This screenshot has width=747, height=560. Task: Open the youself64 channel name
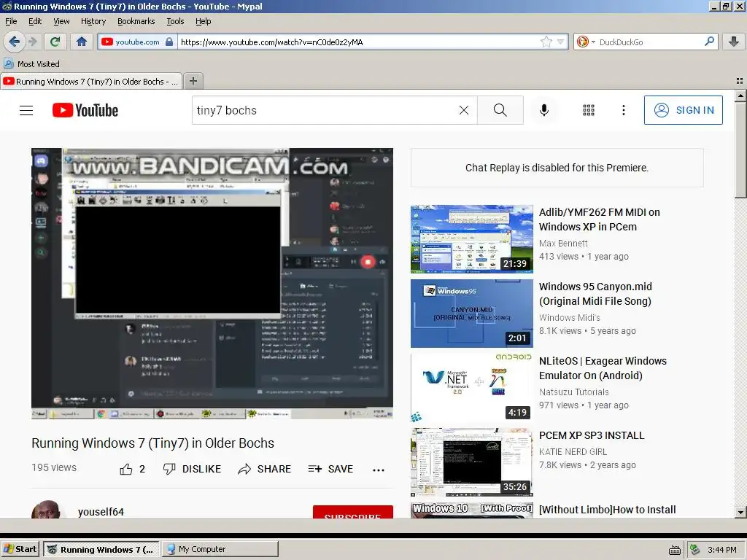101,512
